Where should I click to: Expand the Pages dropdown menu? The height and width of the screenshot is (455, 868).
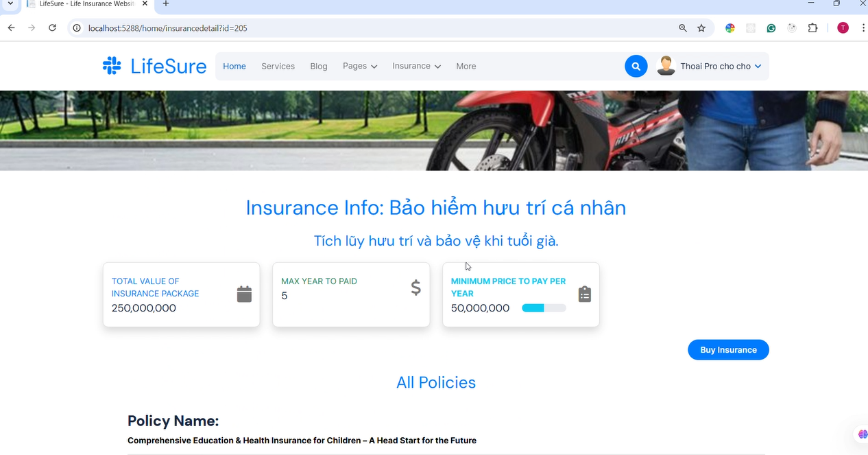(x=360, y=67)
